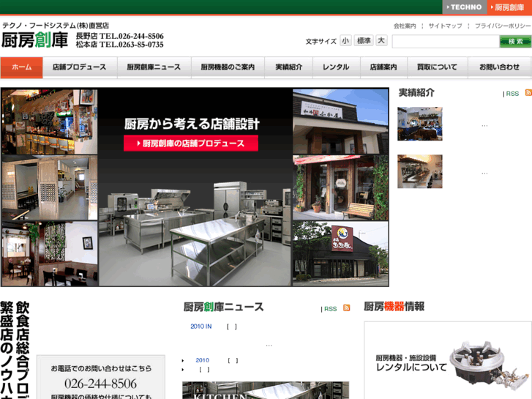532x399 pixels.
Task: Open 厨房機器のご案内 menu item
Action: (228, 67)
